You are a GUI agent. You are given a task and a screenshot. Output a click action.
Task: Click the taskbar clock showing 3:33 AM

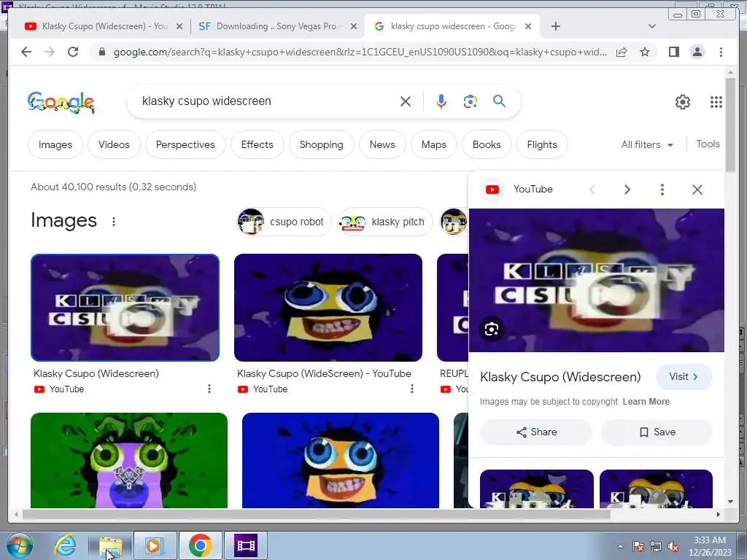(x=710, y=546)
